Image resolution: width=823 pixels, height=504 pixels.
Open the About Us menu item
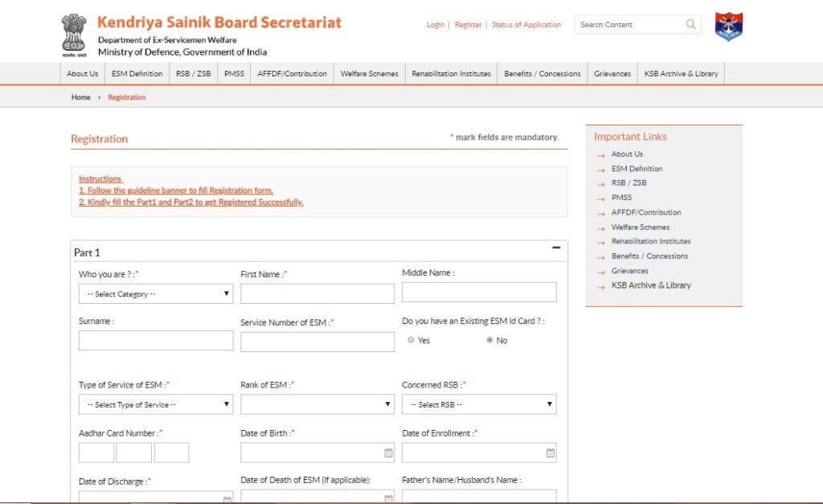(x=83, y=73)
